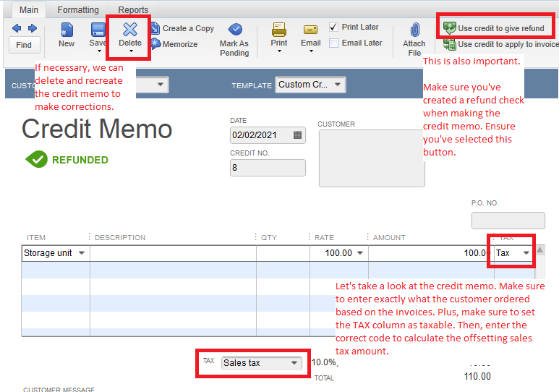Viewport: 559px width, 392px height.
Task: Open Reports tab
Action: [133, 9]
